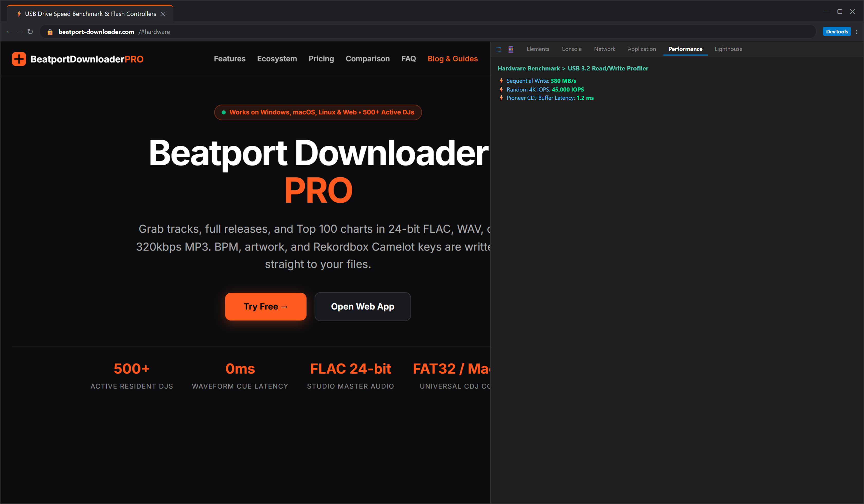Viewport: 864px width, 504px height.
Task: Maximize the browser window
Action: point(840,11)
